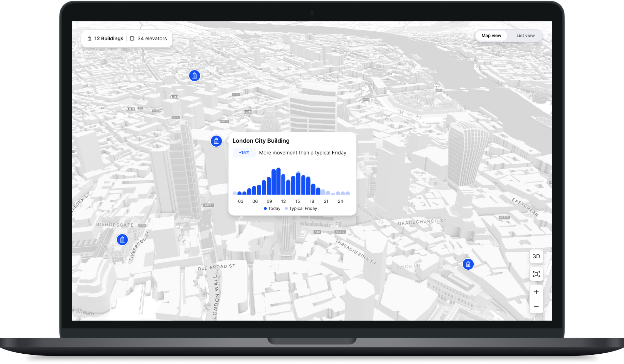Viewport: 624px width, 364px height.
Task: Click the 12 Buildings counter
Action: 109,38
